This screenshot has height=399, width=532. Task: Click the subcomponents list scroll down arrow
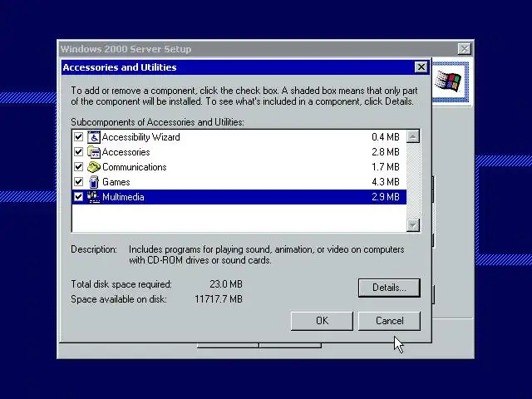click(413, 225)
